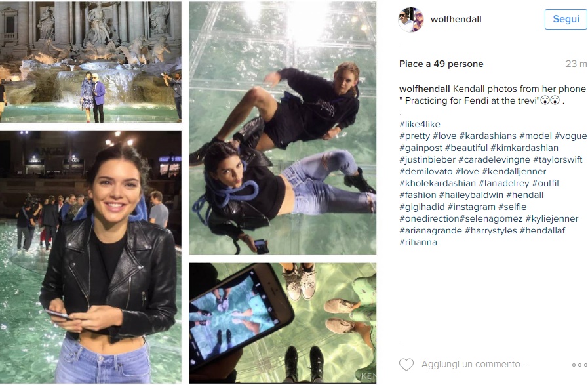Screen dimensions: 588x385
Task: Open the wolfhendall username in the header
Action: pyautogui.click(x=456, y=20)
